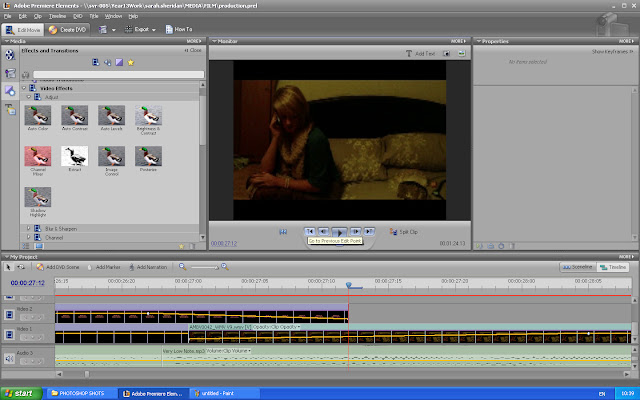Select the Auto Color effect thumbnail
640x400 pixels.
(38, 116)
